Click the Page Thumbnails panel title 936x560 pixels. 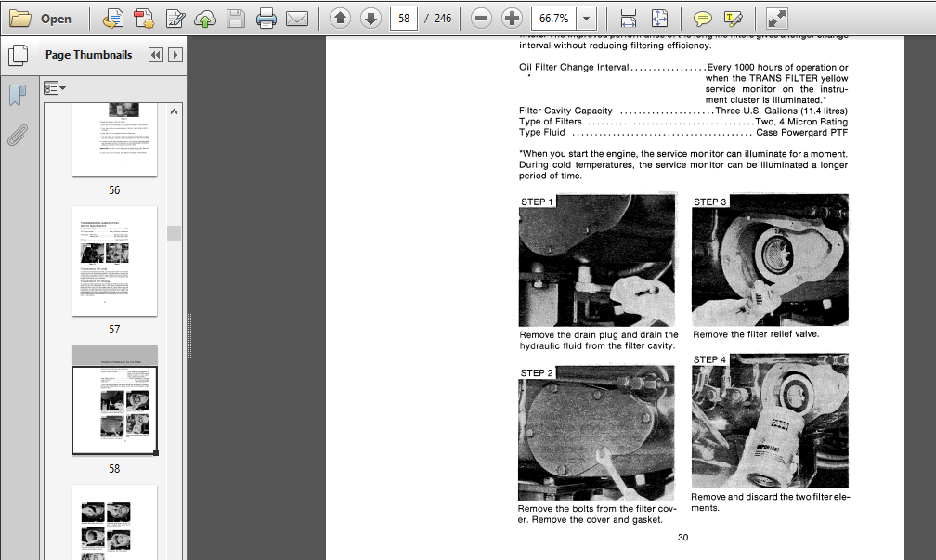pos(89,55)
